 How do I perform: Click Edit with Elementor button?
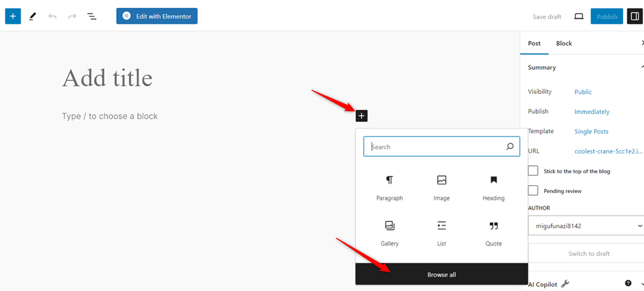point(157,16)
